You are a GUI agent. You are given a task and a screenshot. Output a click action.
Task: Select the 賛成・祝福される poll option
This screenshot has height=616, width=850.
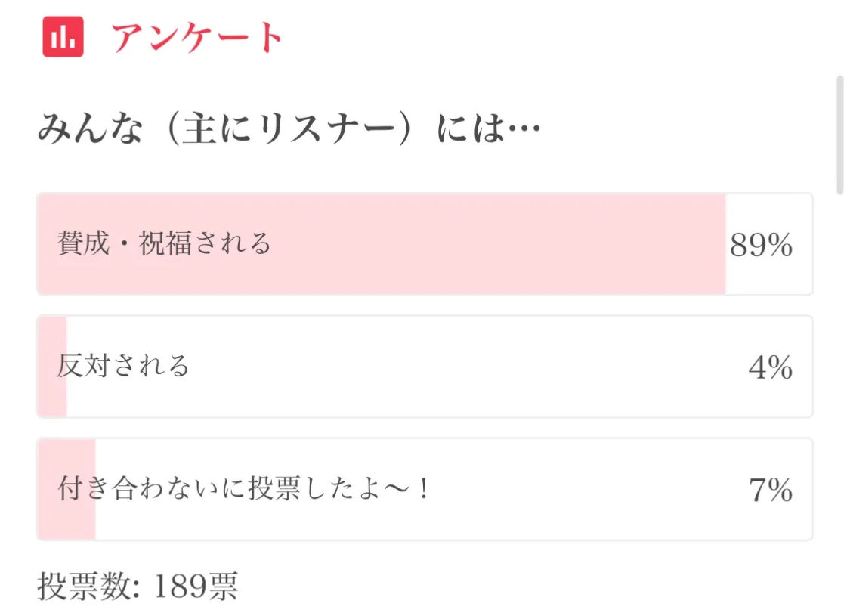(x=164, y=244)
